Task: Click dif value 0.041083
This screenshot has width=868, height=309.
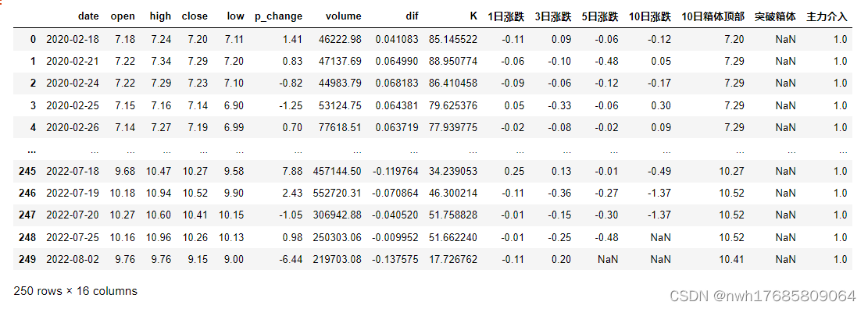Action: pos(397,39)
